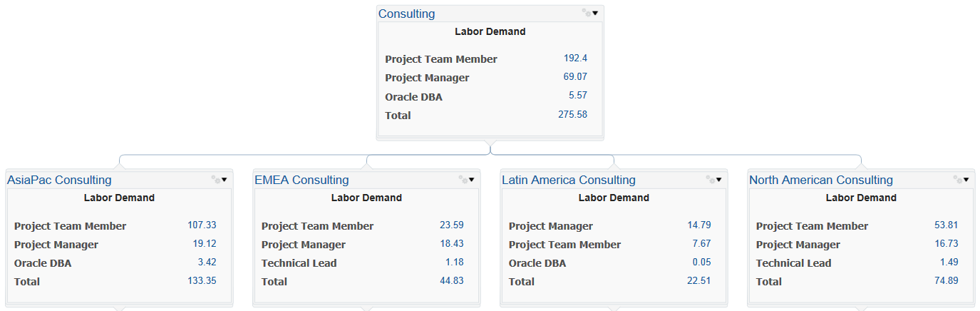
Task: Click the gear icon on AsiaPac Consulting node
Action: coord(215,180)
